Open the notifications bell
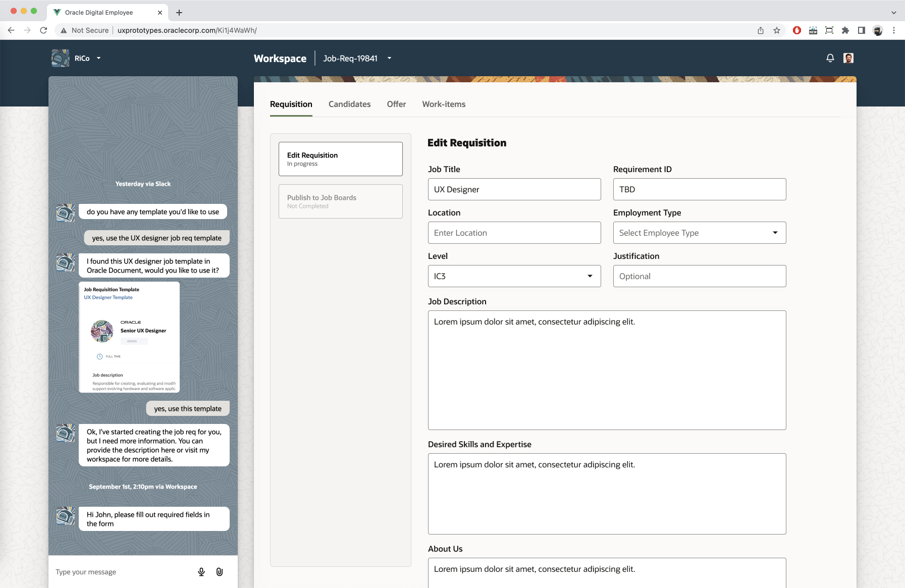 pyautogui.click(x=830, y=58)
